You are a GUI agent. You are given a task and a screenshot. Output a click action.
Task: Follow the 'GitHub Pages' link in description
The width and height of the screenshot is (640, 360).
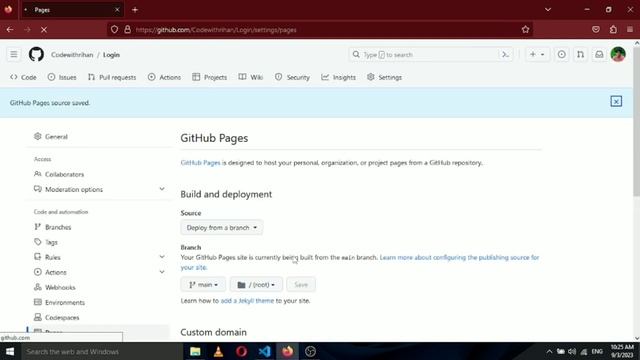click(x=200, y=162)
